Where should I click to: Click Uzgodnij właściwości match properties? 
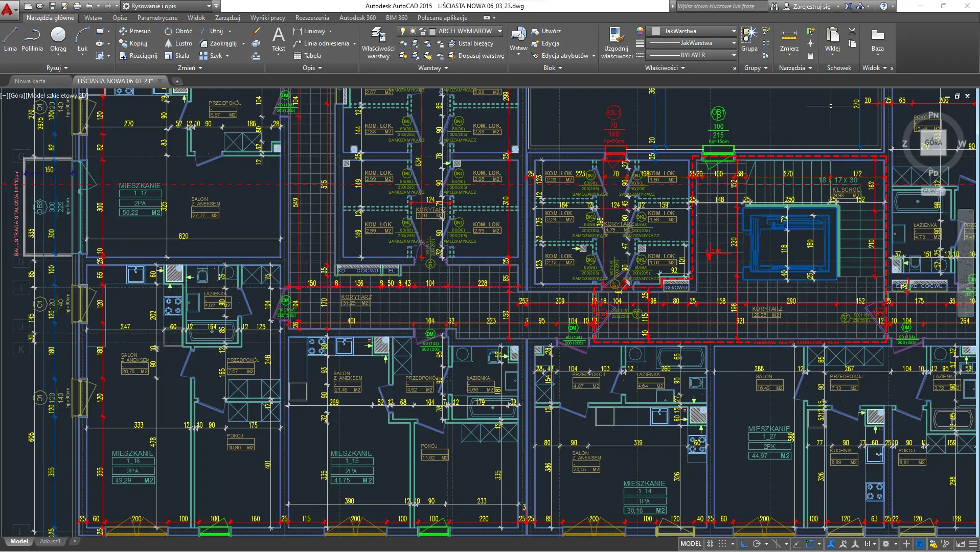click(x=617, y=43)
